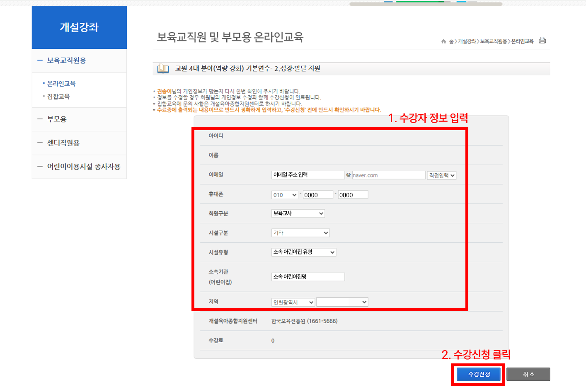The image size is (586, 392).
Task: Open the 인천광역시 region dropdown
Action: (x=293, y=302)
